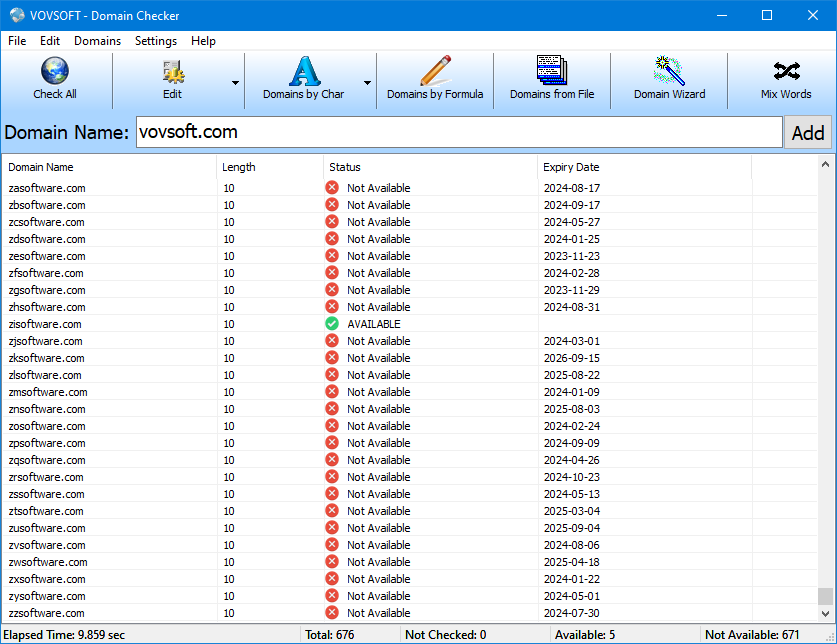The image size is (837, 644).
Task: Click red status icon for zmsoftware.com
Action: [332, 391]
